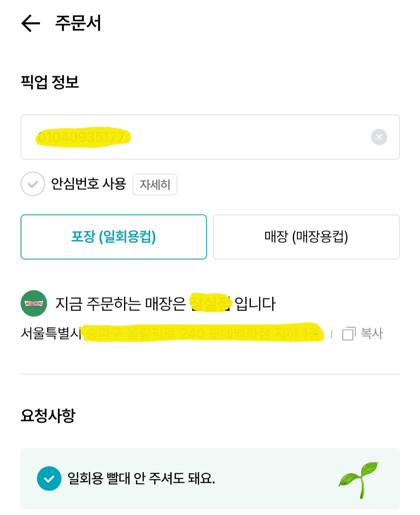
Task: Click the 복사 text link
Action: click(372, 333)
